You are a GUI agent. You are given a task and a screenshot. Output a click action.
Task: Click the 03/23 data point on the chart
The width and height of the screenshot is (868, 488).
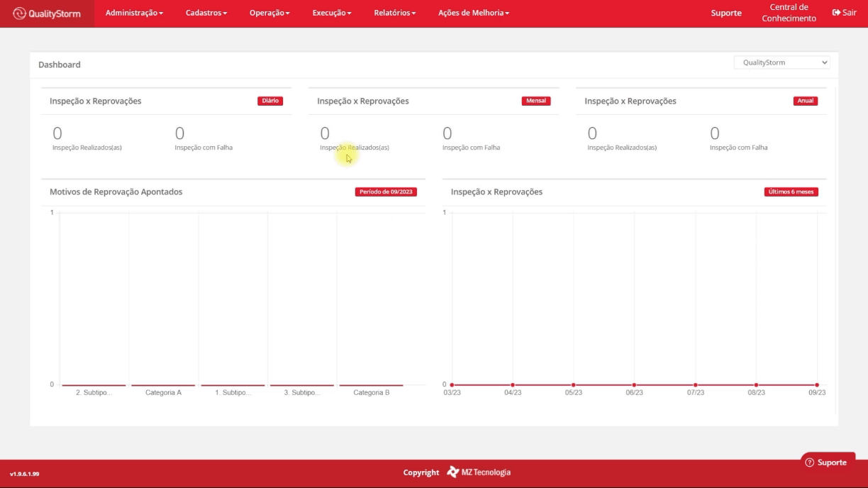click(452, 385)
